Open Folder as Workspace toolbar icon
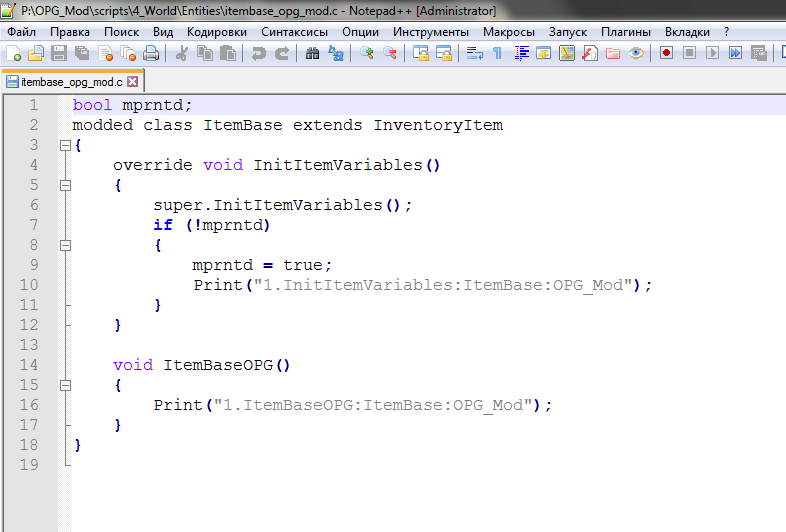The image size is (786, 532). (x=613, y=53)
